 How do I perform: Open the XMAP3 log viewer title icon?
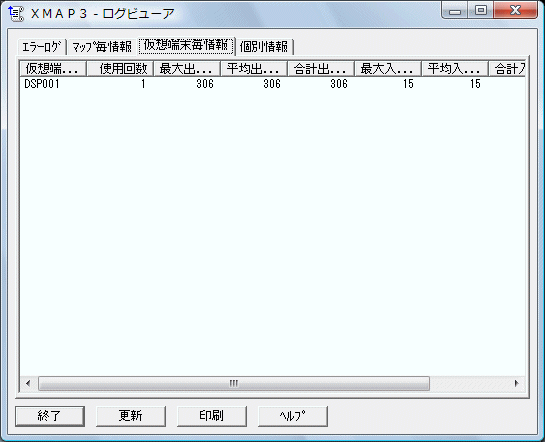coord(16,14)
